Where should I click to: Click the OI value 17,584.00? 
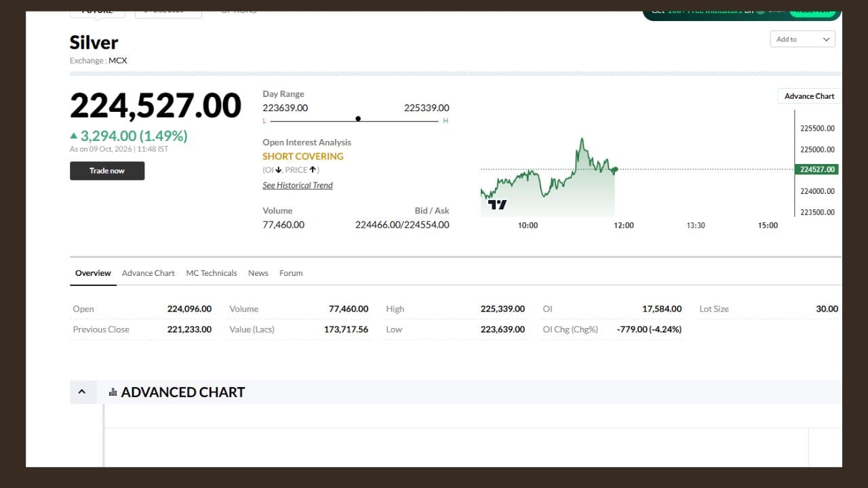pyautogui.click(x=662, y=309)
